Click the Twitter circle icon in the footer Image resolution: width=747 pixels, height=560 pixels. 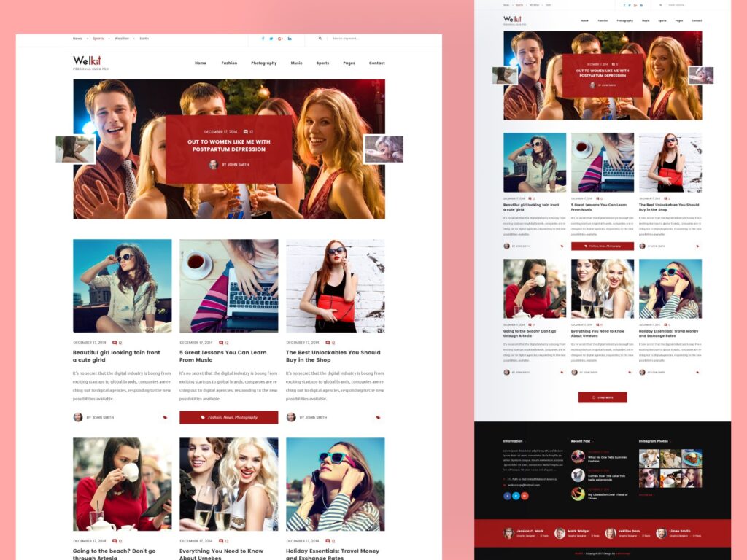(516, 496)
